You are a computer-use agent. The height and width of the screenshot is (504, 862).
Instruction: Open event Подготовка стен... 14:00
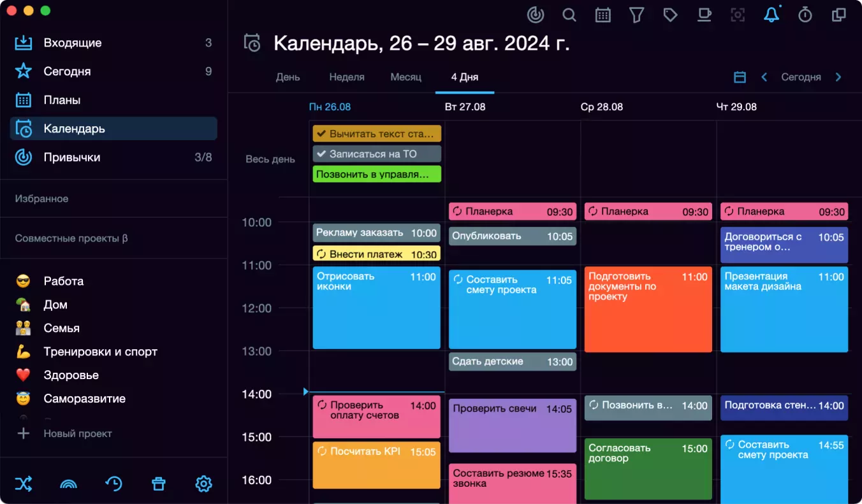click(784, 408)
